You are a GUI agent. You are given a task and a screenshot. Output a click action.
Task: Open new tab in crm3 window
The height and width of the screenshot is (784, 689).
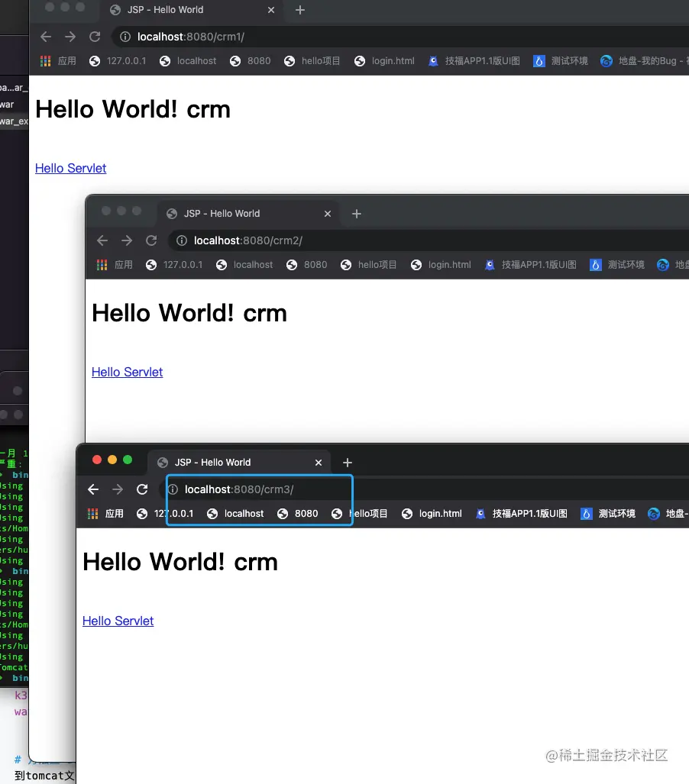(348, 463)
